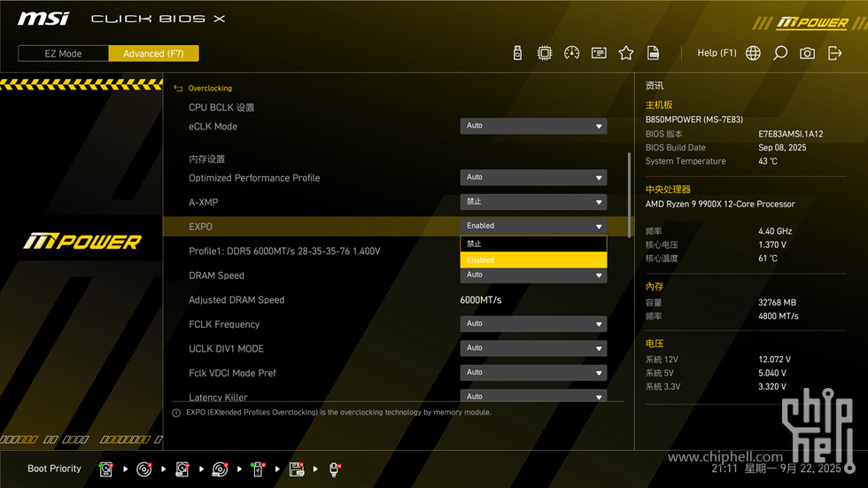
Task: Click the A-XMP label
Action: click(x=203, y=203)
